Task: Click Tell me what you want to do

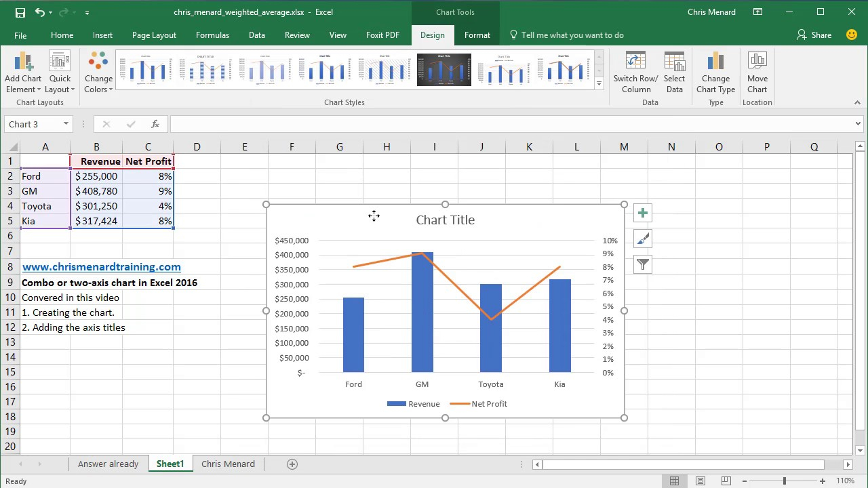Action: coord(572,35)
